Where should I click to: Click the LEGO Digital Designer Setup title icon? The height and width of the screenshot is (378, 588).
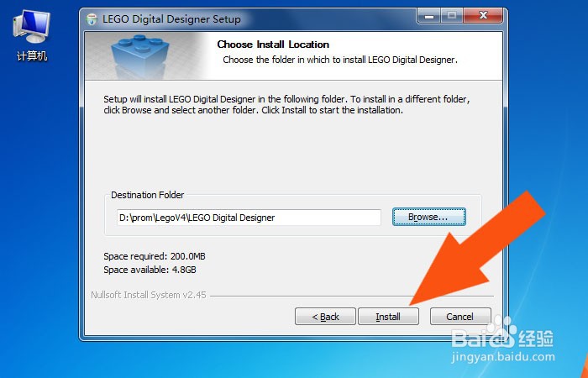pos(92,19)
